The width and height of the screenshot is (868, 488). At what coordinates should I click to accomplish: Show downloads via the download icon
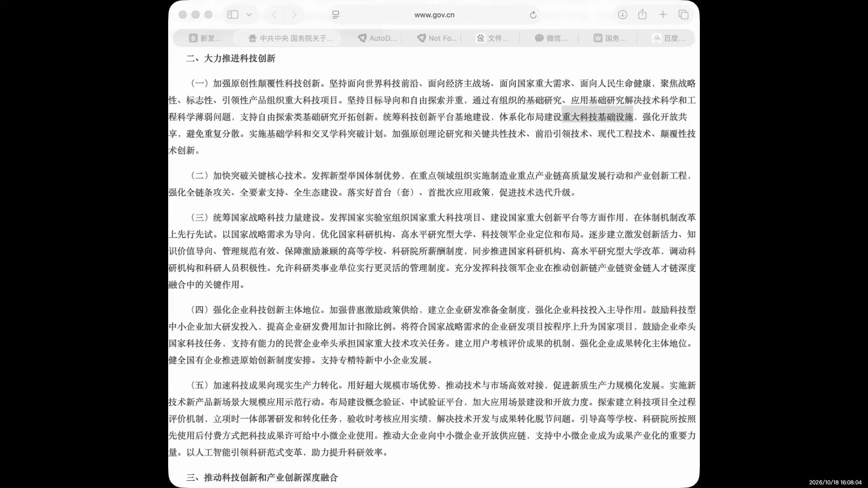point(623,14)
